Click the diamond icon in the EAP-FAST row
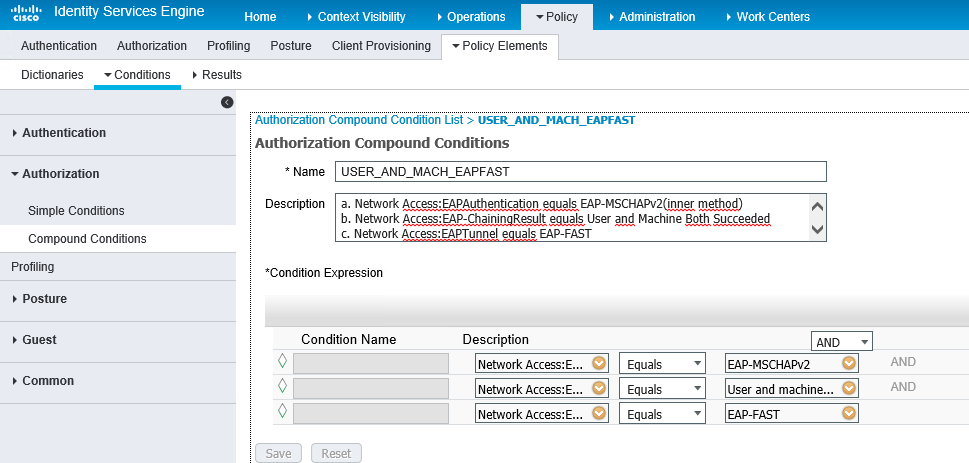 (x=282, y=411)
